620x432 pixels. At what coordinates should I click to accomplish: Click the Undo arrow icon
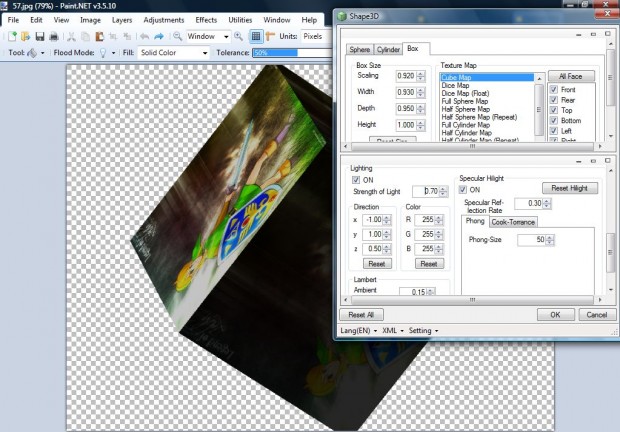pos(144,36)
